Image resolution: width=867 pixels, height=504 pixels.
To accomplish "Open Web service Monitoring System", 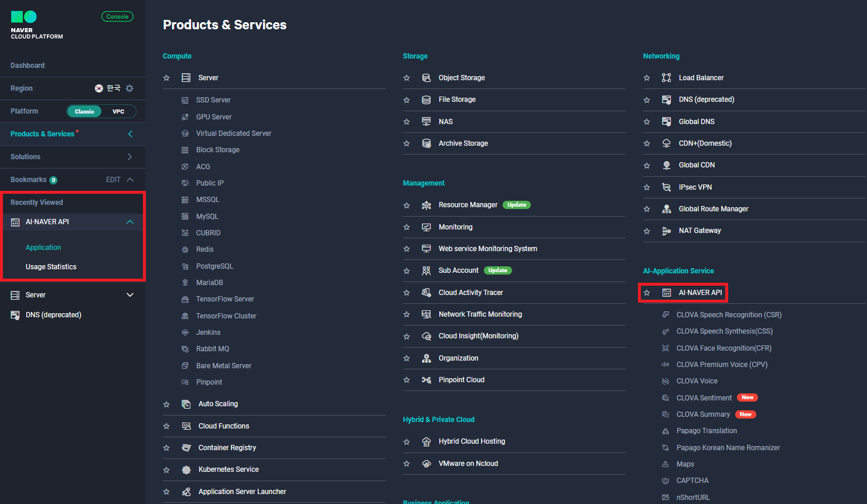I will 488,249.
